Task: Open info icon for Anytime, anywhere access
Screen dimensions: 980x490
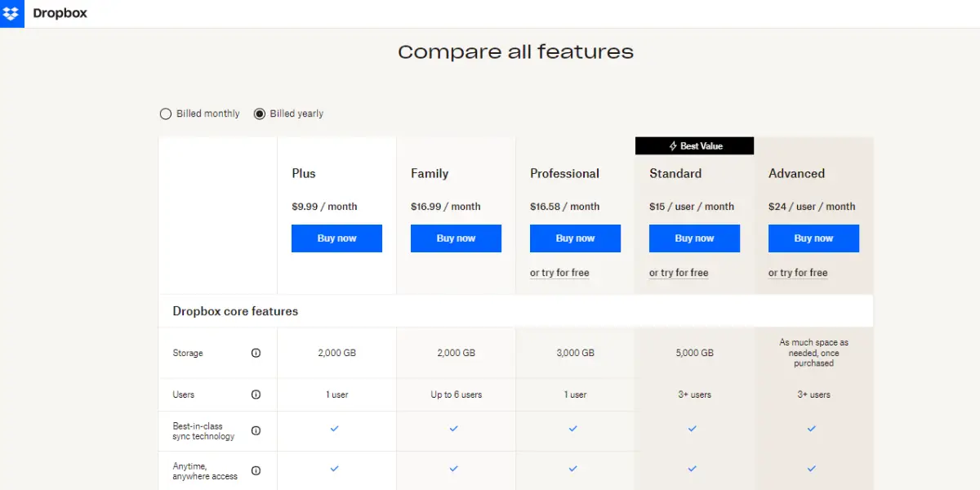Action: (256, 470)
